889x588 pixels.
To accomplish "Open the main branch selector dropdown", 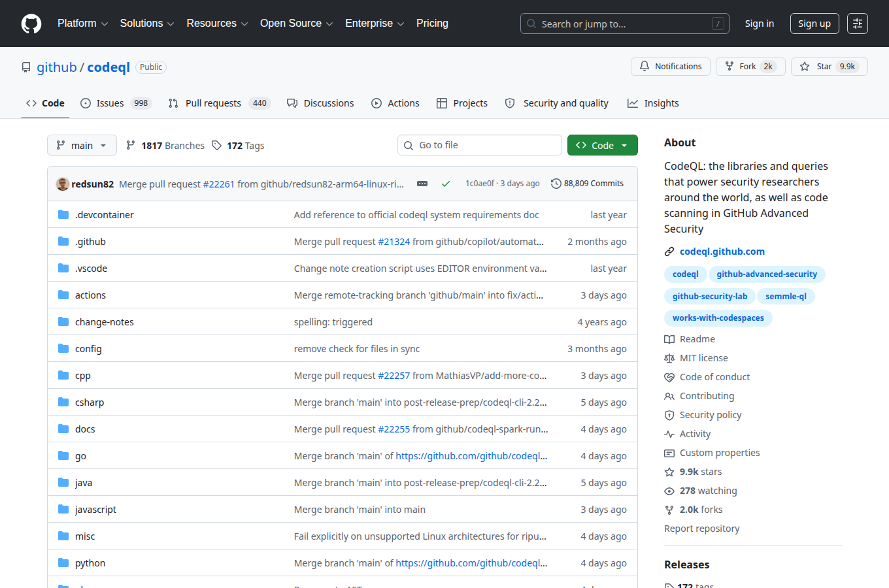I will (82, 145).
